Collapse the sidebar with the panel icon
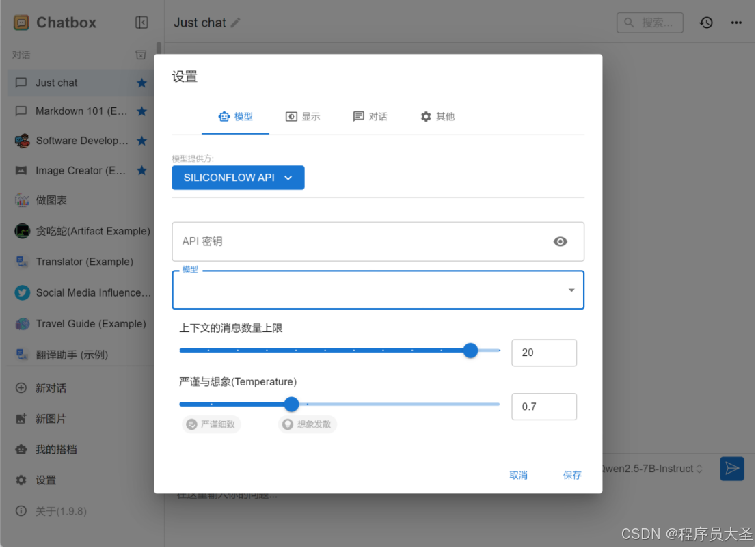 tap(141, 23)
